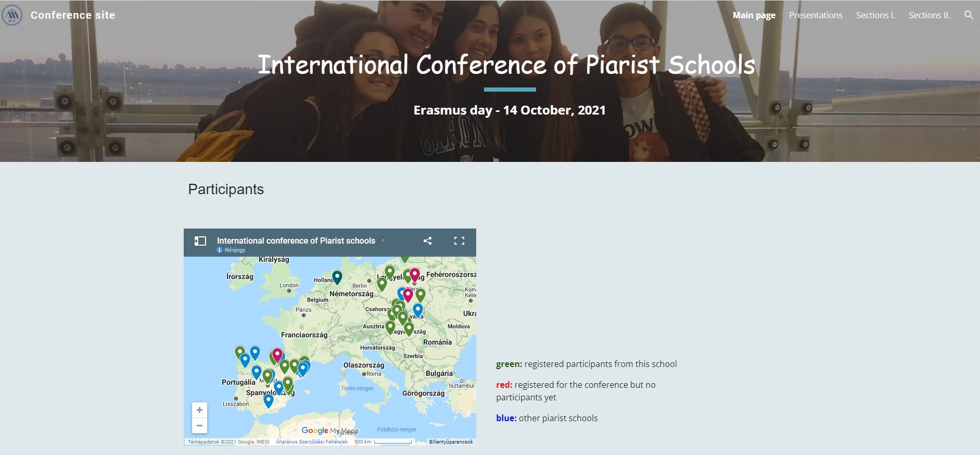The image size is (980, 455).
Task: Share the map with the share icon
Action: [427, 241]
